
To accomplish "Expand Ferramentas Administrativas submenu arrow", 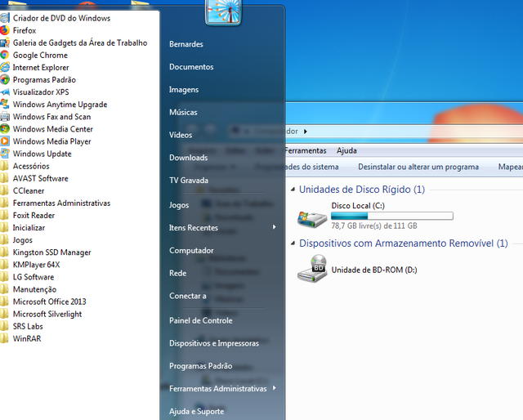I will point(275,388).
